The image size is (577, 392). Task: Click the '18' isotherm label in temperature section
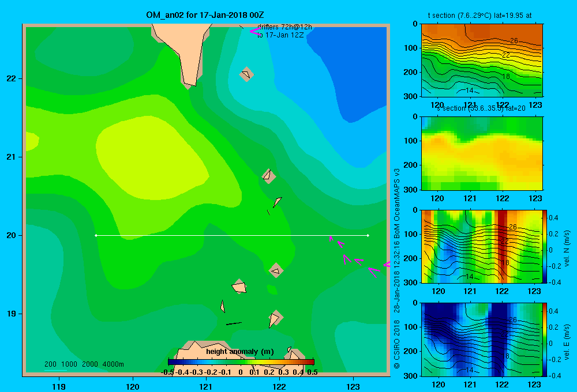pos(506,77)
